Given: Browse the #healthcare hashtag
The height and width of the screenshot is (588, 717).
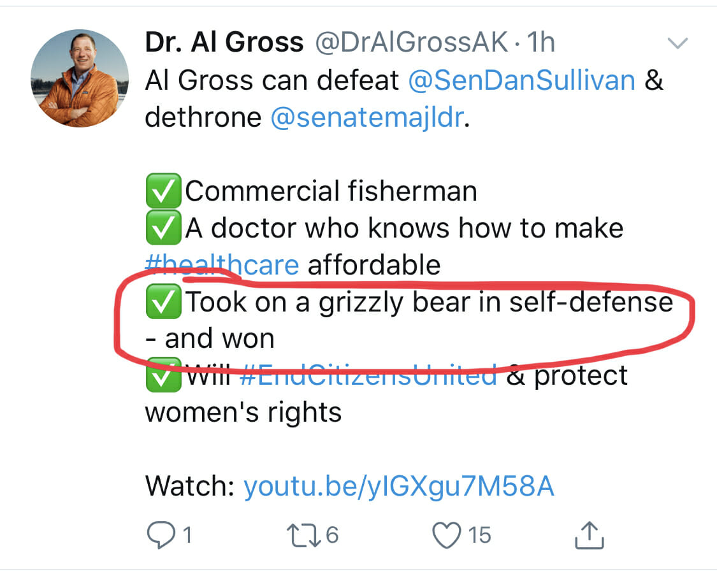Looking at the screenshot, I should (x=222, y=265).
